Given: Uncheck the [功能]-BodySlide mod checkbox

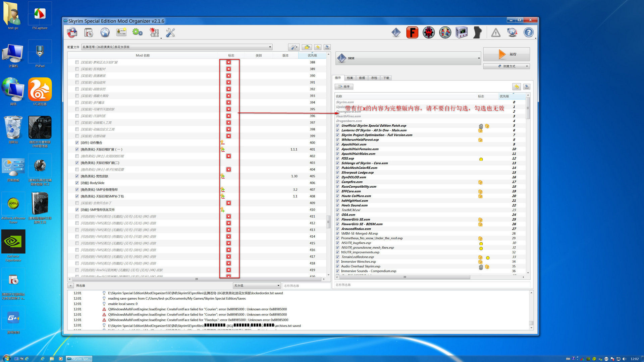Looking at the screenshot, I should click(x=77, y=183).
